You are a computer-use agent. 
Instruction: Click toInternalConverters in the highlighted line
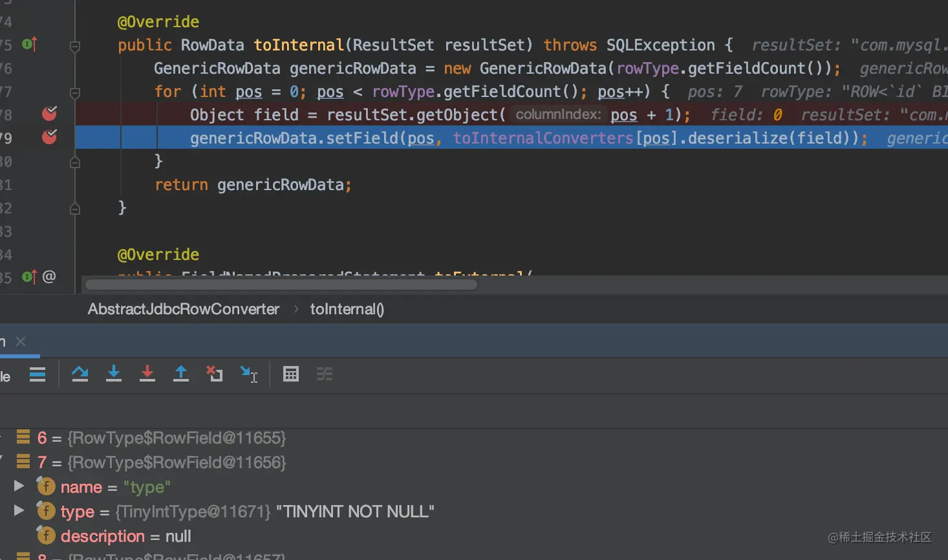543,138
